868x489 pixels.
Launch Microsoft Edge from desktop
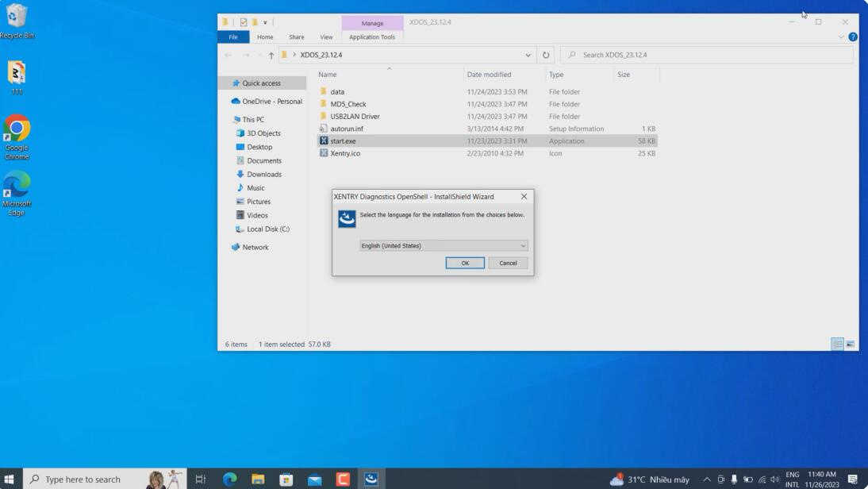point(17,193)
